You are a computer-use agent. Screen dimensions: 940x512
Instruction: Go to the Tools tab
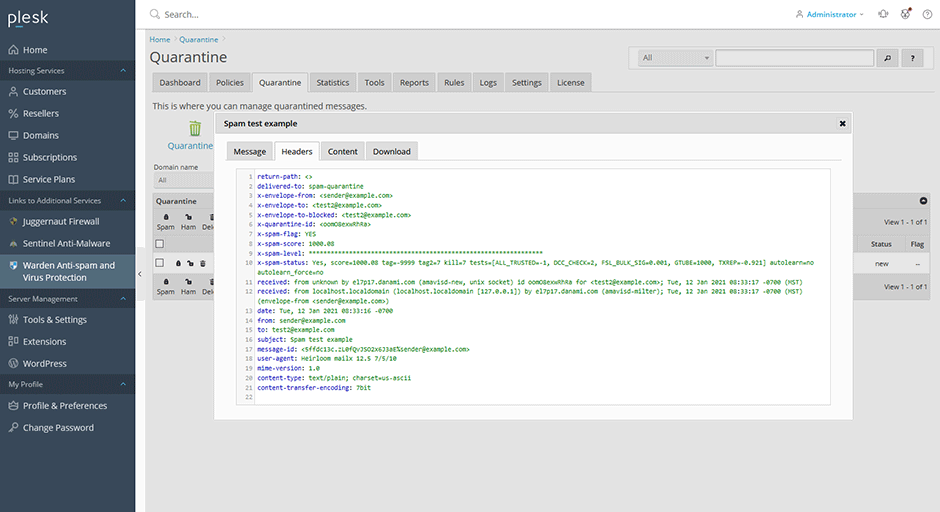point(374,83)
